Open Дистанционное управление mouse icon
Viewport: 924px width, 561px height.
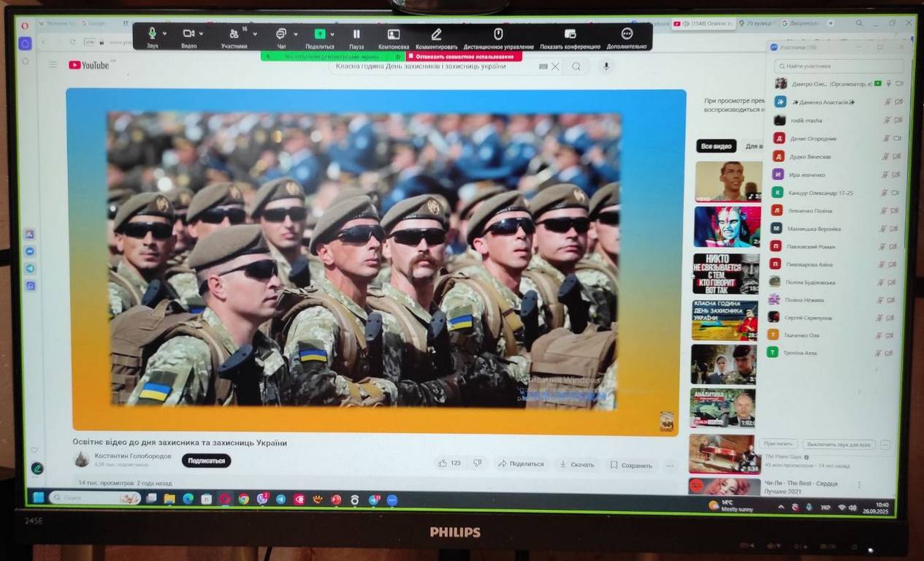[x=498, y=34]
